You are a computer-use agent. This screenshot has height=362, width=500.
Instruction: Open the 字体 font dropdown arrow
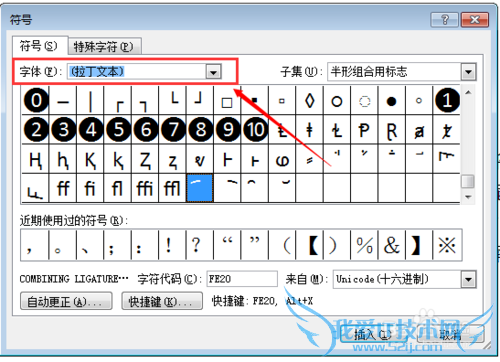(x=214, y=72)
